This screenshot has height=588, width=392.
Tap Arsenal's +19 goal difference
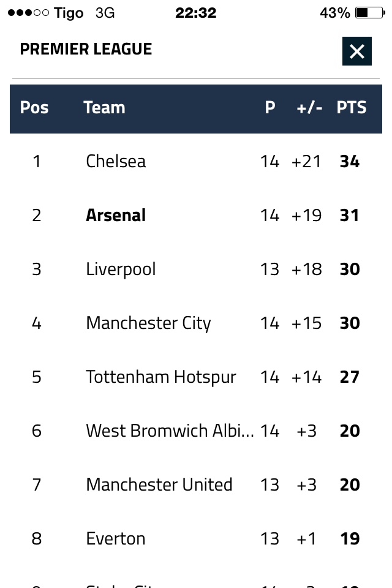[x=306, y=215]
